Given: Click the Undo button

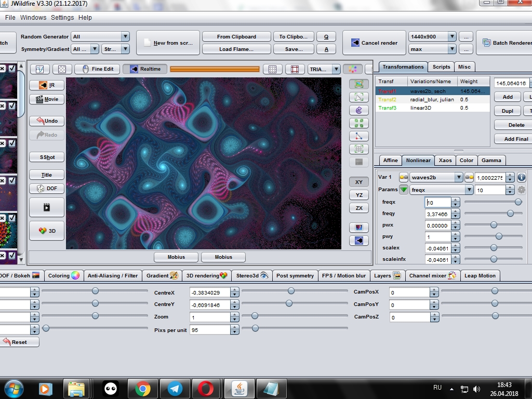Looking at the screenshot, I should (47, 121).
